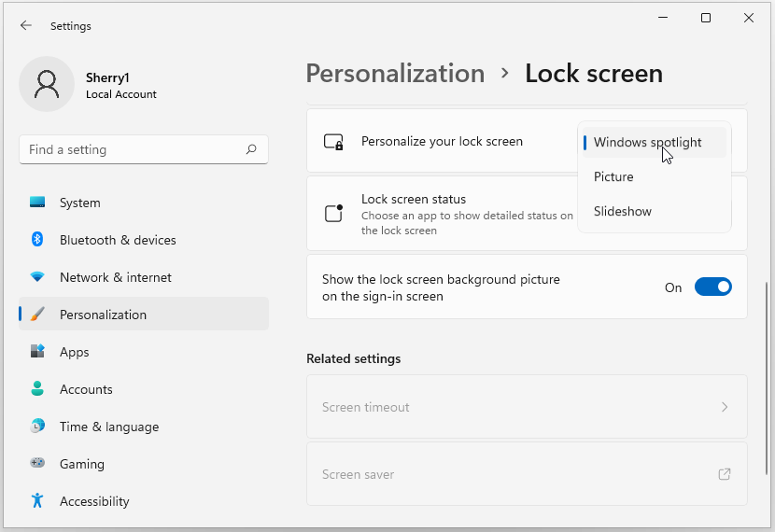Focus the Find a setting search box
This screenshot has height=532, width=775.
click(131, 149)
